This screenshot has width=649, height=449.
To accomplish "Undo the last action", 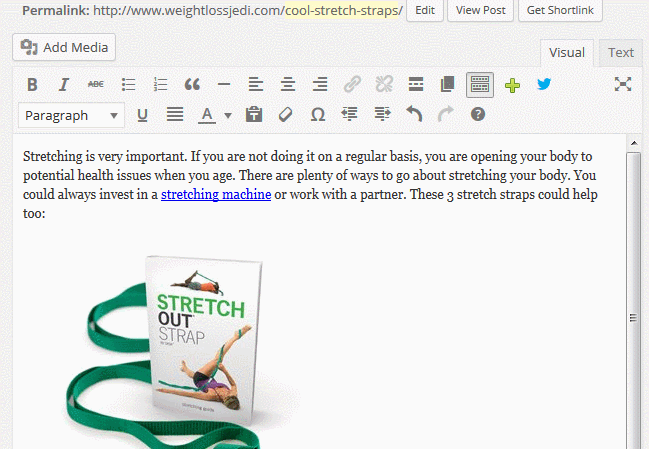I will [x=414, y=114].
